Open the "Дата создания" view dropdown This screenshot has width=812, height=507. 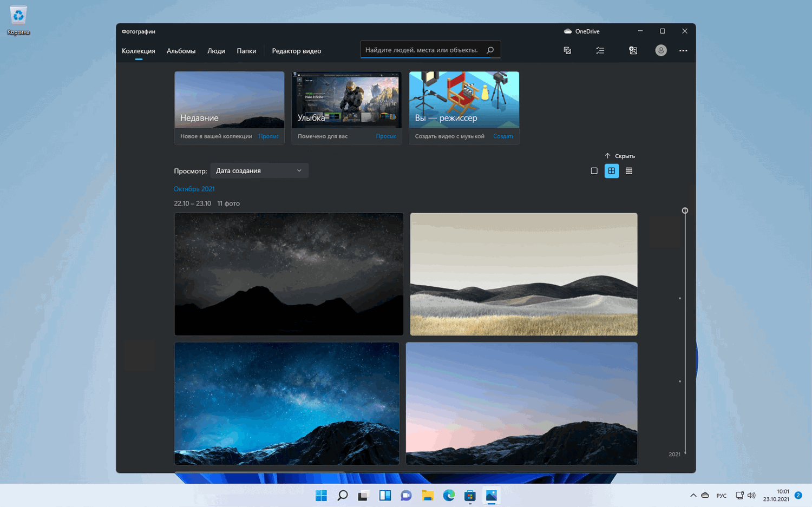[259, 171]
